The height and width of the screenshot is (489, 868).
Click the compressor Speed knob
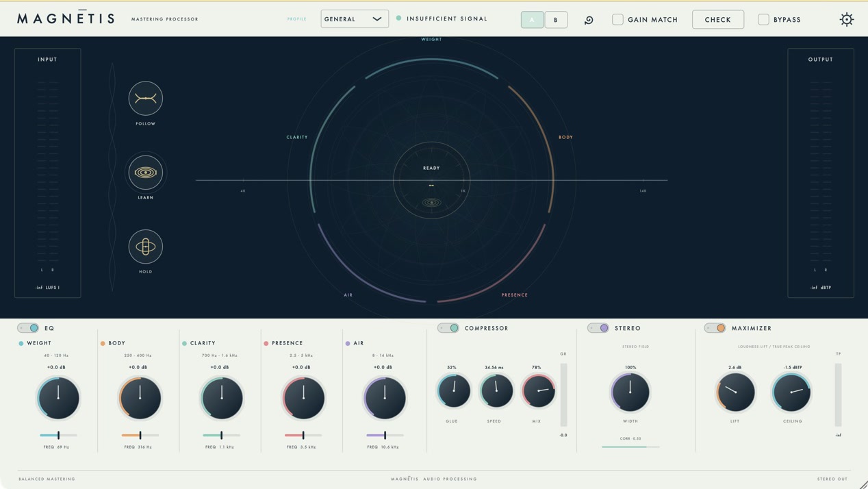pos(496,391)
